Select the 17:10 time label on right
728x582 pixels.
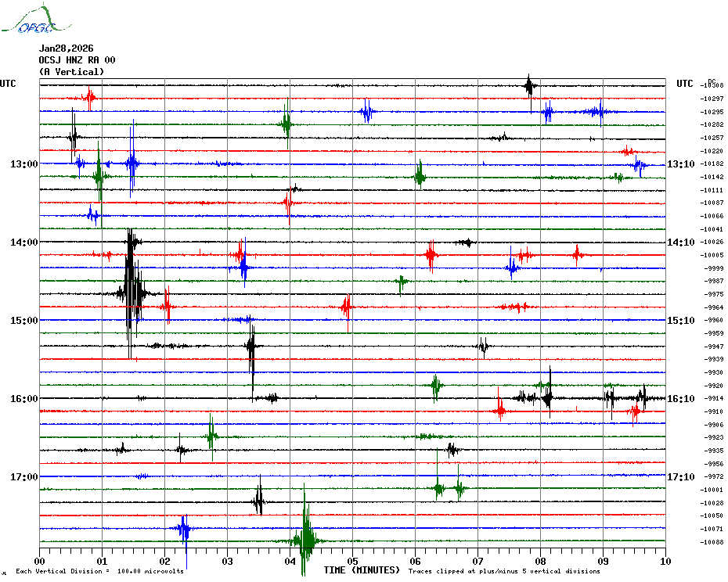click(680, 477)
